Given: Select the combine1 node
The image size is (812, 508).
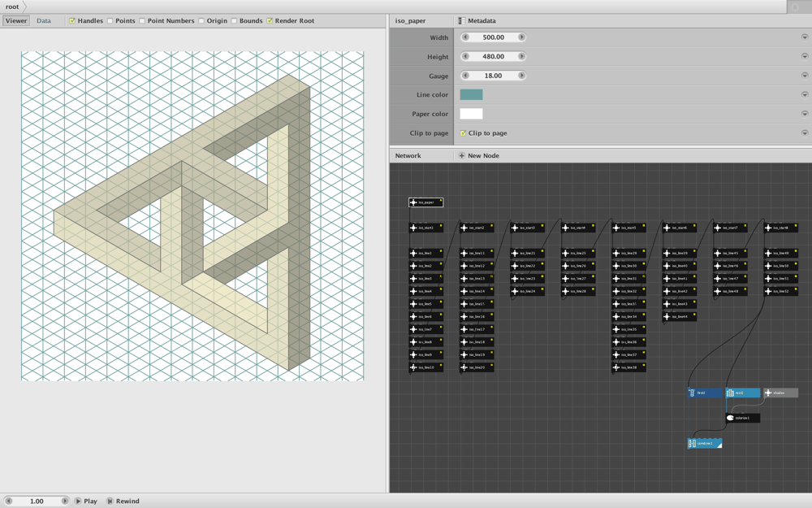Looking at the screenshot, I should (705, 443).
